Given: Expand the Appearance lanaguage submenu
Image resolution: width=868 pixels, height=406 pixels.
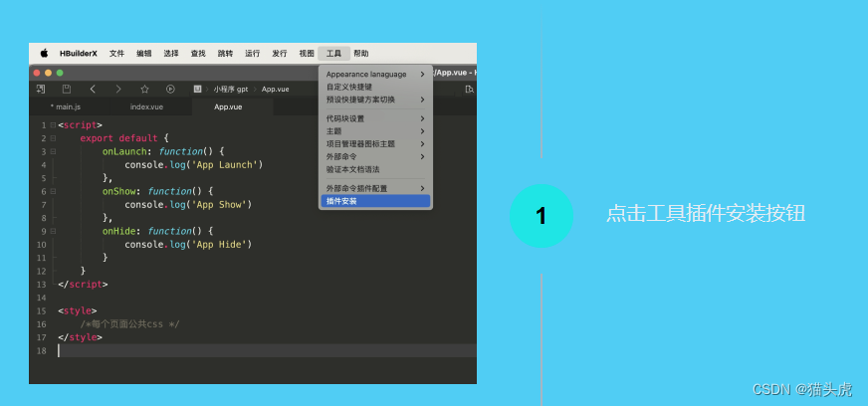Looking at the screenshot, I should point(375,74).
